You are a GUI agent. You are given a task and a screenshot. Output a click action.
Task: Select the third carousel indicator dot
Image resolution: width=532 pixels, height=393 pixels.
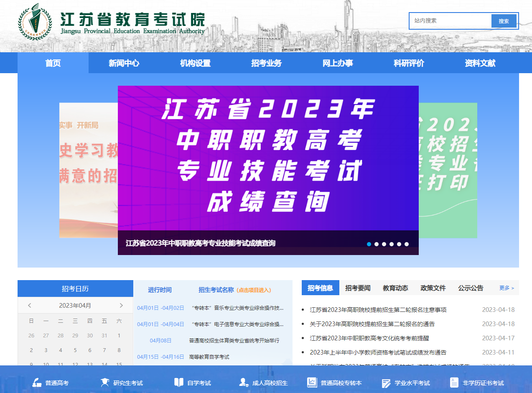[x=384, y=244]
